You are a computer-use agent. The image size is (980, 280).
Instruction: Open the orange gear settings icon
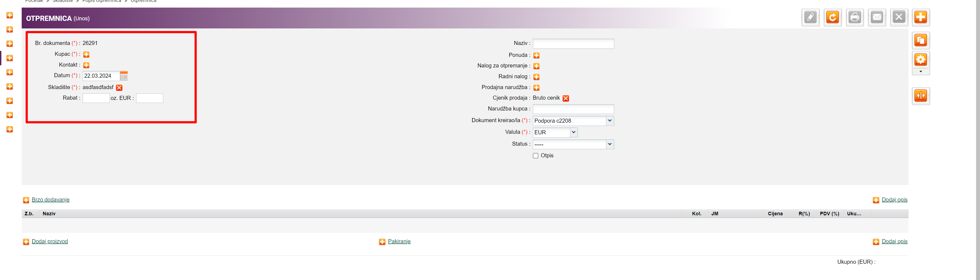click(x=921, y=60)
